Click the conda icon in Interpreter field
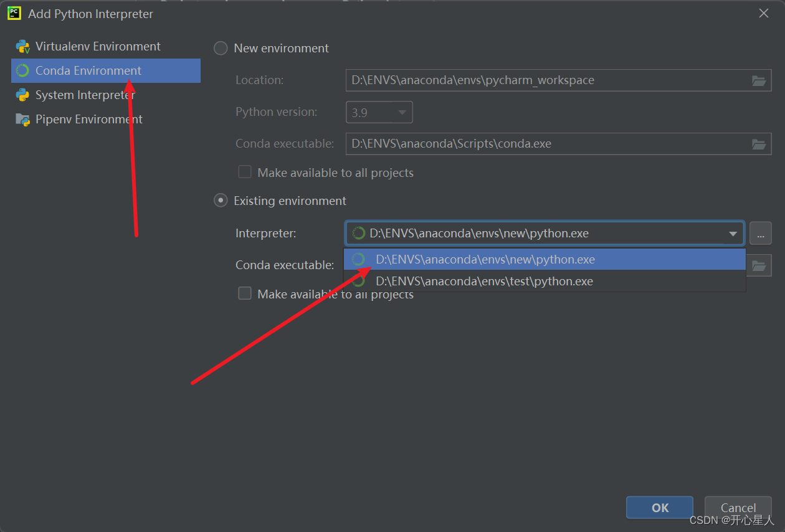 point(358,234)
